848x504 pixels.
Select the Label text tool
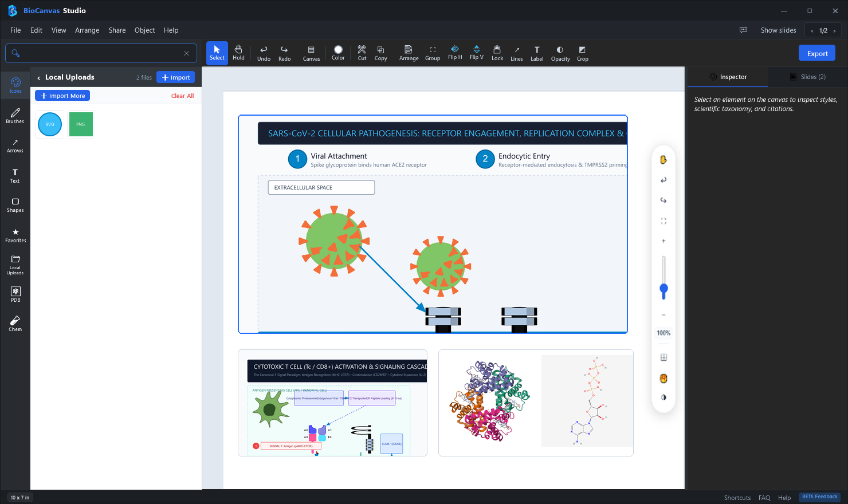click(x=537, y=53)
